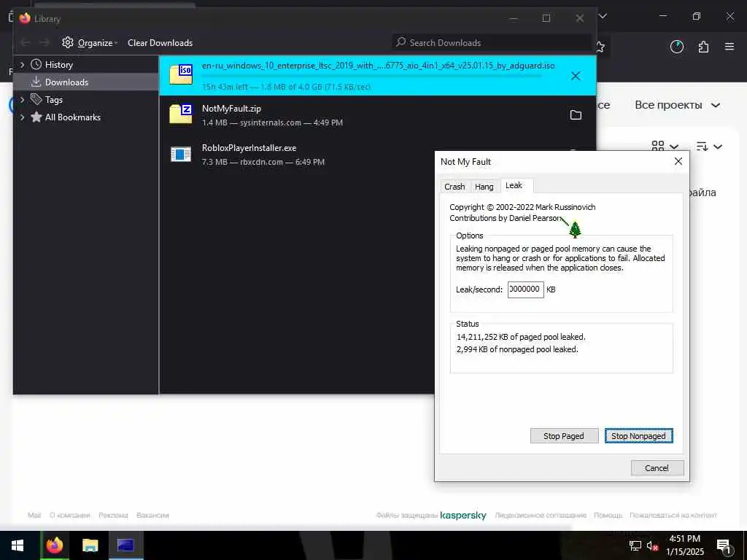Switch to the Not My Fault taskbar app
747x560 pixels.
(125, 545)
